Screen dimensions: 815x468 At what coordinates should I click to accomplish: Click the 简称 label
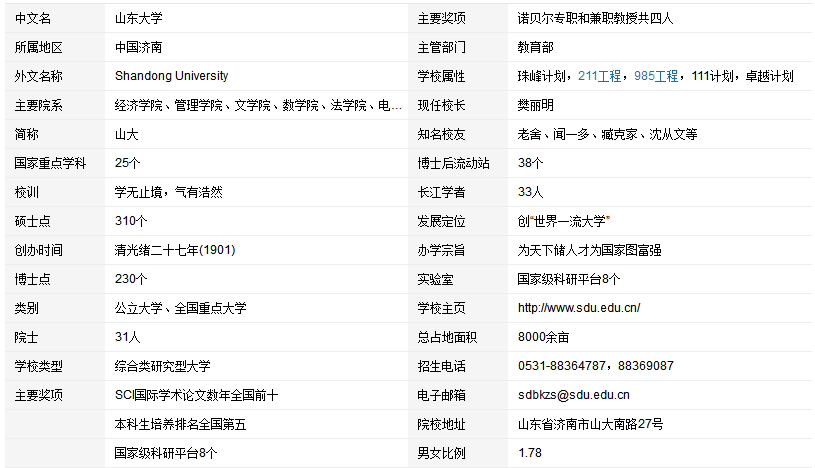[27, 135]
